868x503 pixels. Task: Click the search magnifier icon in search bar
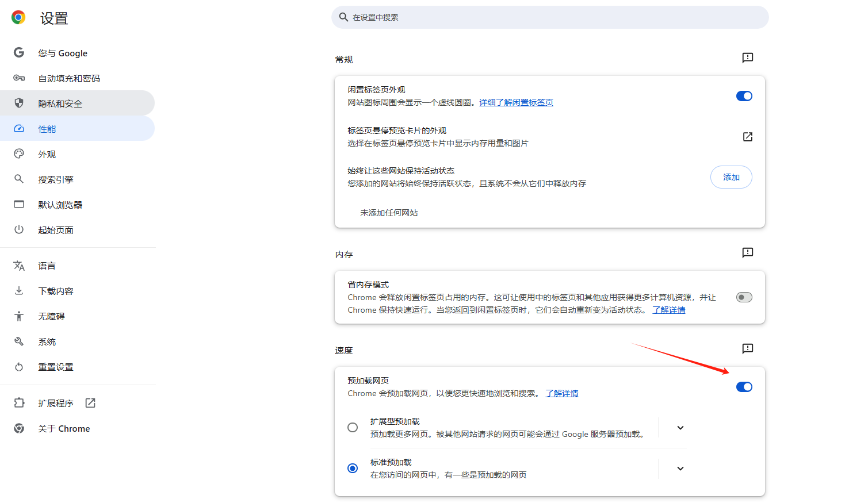pyautogui.click(x=343, y=17)
